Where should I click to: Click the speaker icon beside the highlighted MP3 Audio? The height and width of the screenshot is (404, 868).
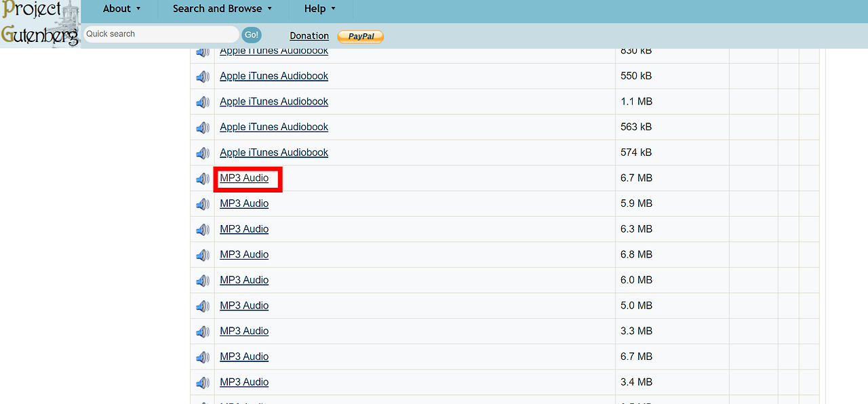click(x=202, y=178)
